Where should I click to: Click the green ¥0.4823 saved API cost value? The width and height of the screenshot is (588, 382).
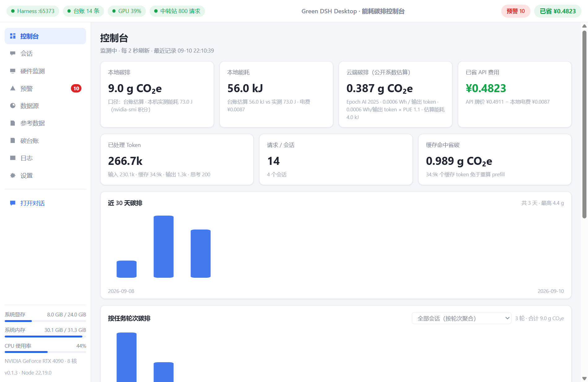coord(486,88)
